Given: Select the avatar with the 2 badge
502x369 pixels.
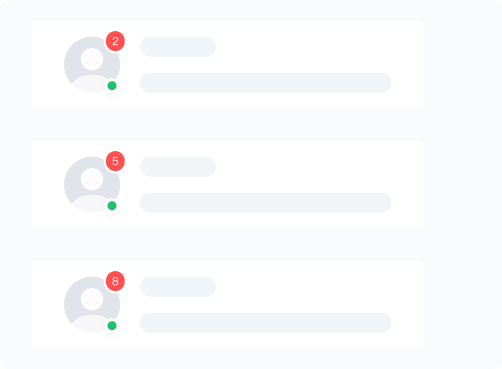Looking at the screenshot, I should coord(92,65).
